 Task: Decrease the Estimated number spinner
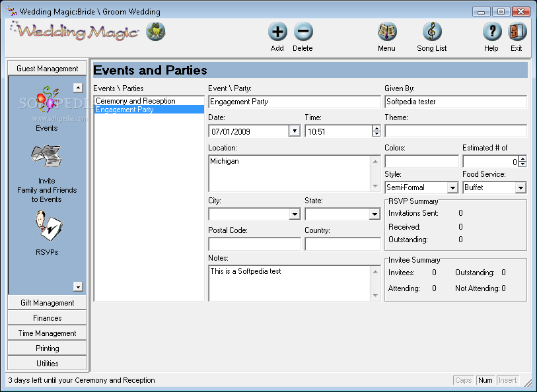click(x=522, y=164)
